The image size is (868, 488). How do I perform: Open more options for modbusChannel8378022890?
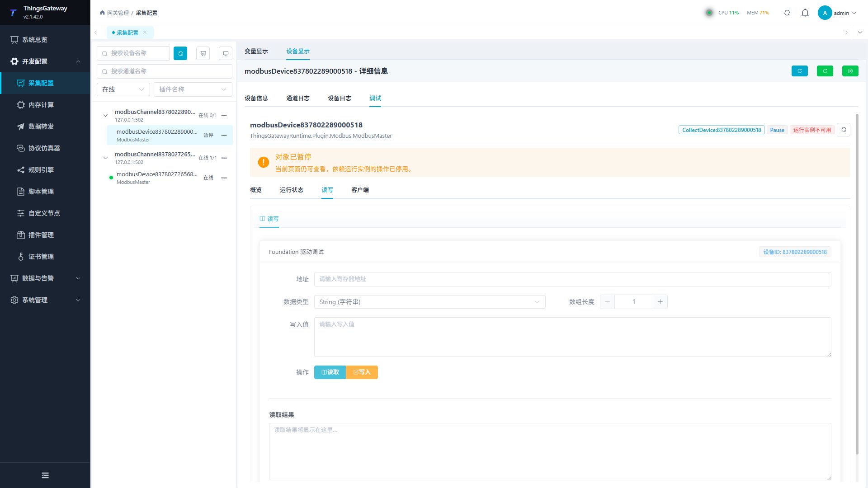(x=224, y=116)
